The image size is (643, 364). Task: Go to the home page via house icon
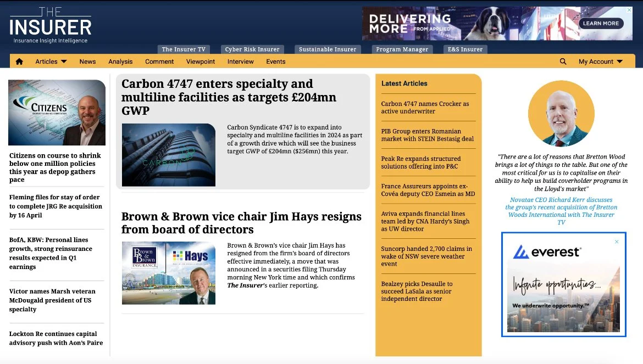(x=19, y=61)
